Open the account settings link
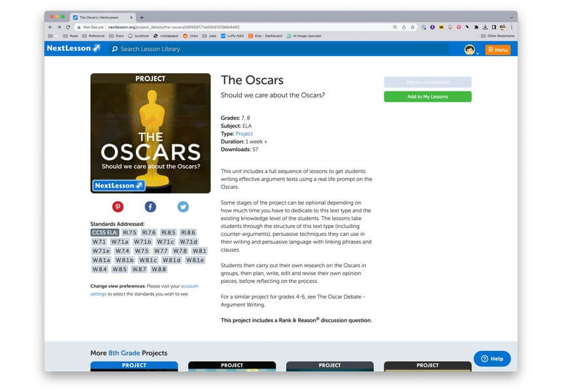 coord(189,286)
